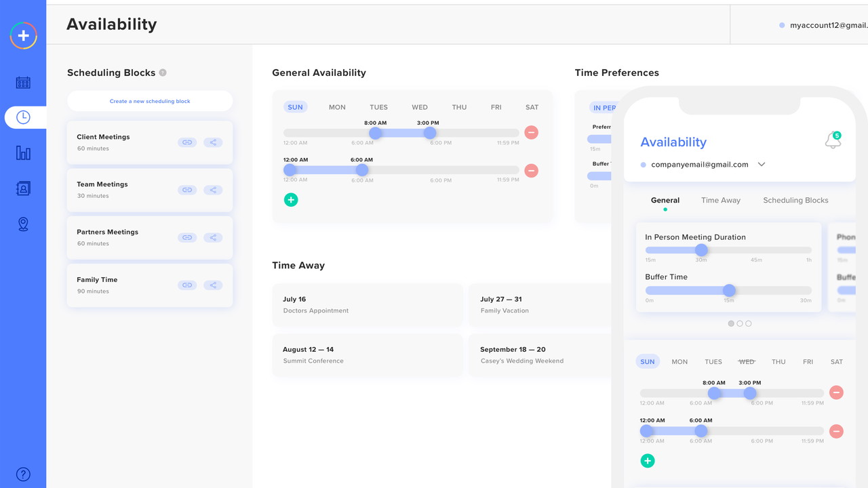Open the bar chart analytics icon
The image size is (868, 488).
23,153
